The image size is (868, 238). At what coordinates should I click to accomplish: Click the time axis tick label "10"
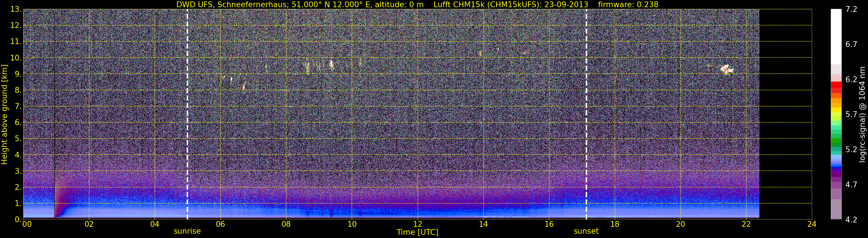point(352,224)
